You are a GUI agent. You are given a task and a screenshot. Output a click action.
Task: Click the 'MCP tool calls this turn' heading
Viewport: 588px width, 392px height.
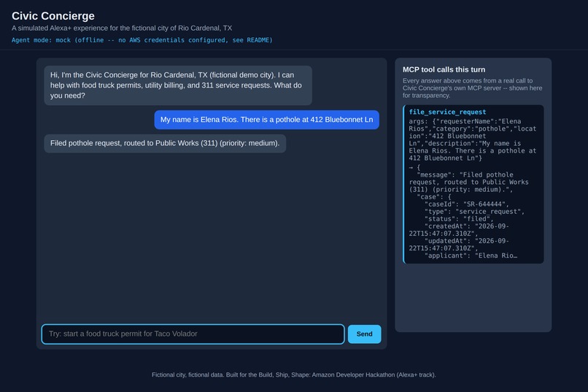coord(444,69)
